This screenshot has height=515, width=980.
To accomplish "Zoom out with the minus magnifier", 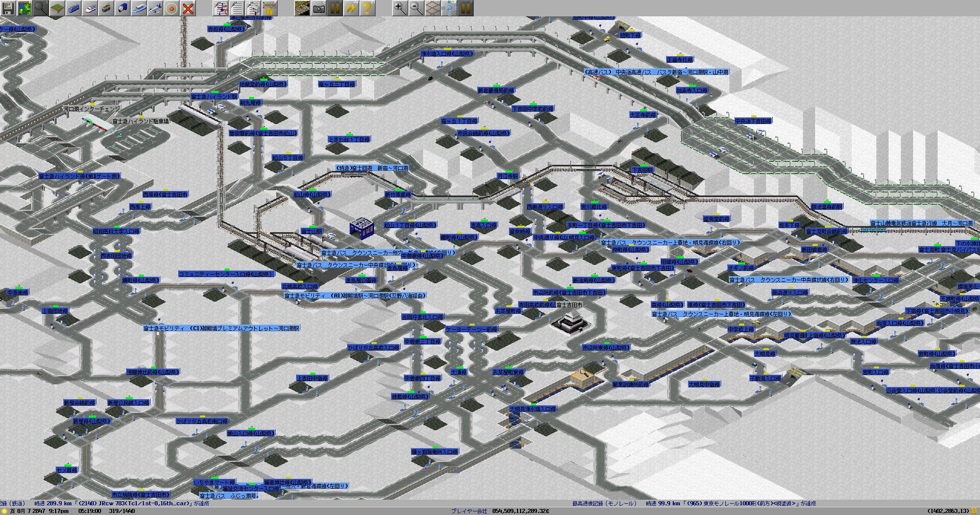I will 416,8.
